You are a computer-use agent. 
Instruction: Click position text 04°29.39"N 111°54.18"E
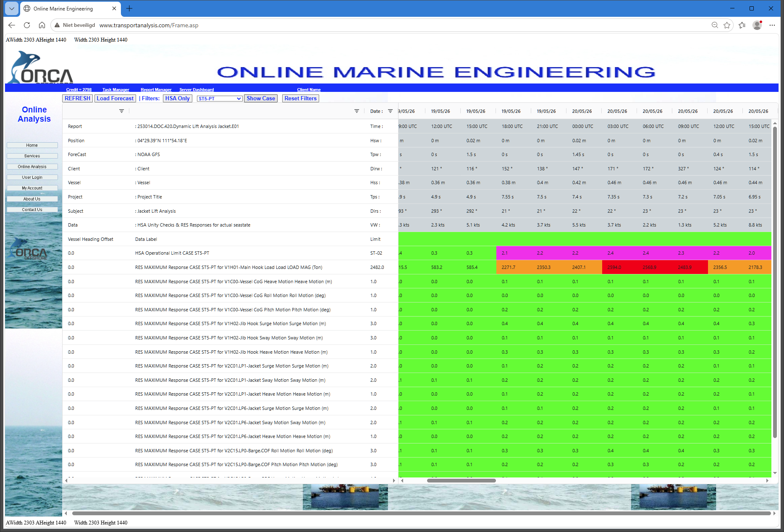click(x=162, y=141)
